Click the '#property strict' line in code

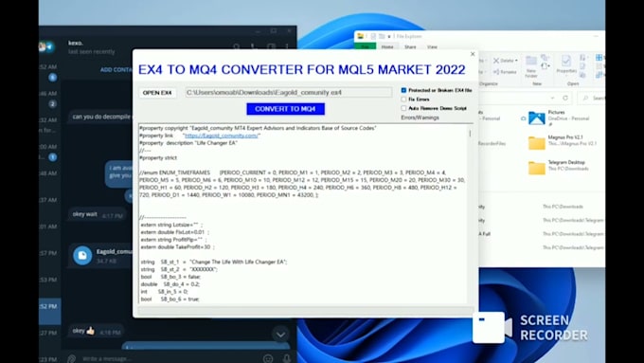coord(158,158)
